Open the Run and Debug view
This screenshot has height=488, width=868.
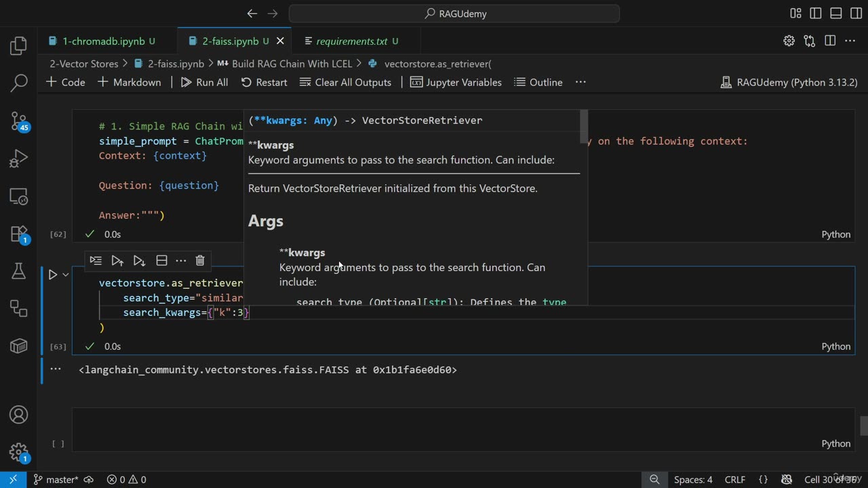18,159
